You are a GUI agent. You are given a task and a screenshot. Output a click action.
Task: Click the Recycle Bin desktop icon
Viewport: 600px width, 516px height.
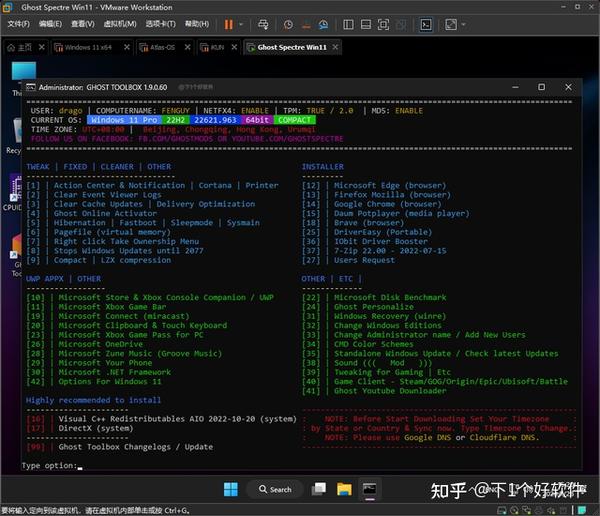click(x=15, y=136)
